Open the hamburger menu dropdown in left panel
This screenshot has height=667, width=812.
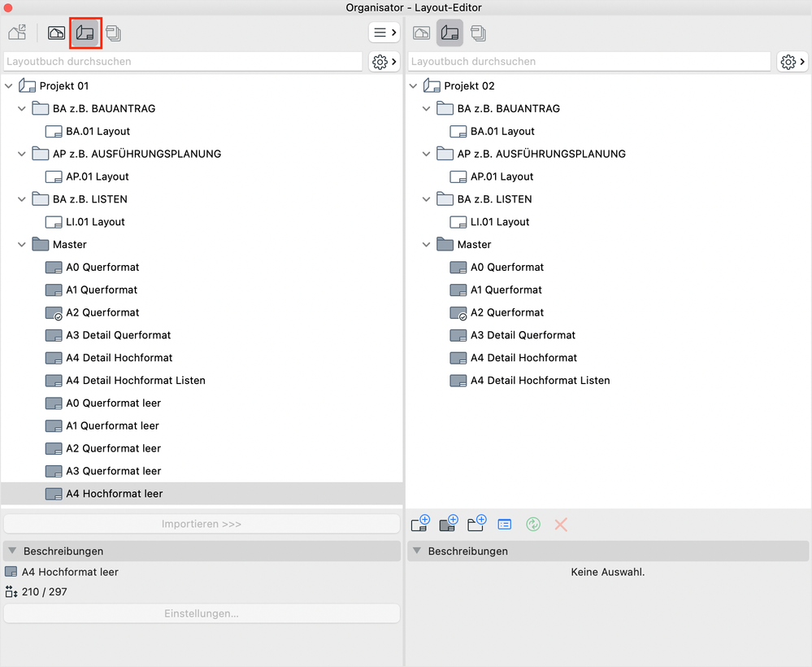tap(384, 33)
